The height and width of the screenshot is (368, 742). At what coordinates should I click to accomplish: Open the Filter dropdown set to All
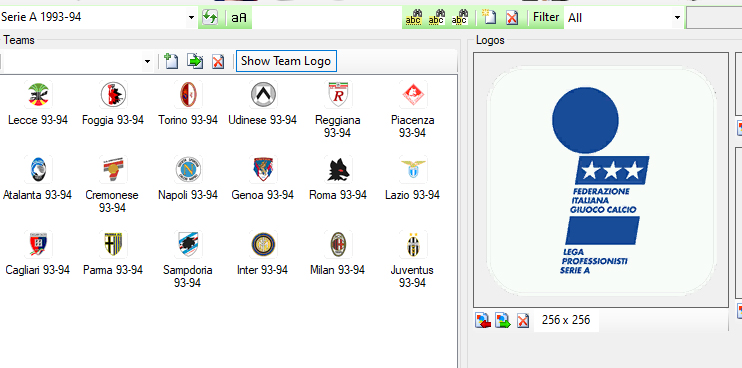677,18
